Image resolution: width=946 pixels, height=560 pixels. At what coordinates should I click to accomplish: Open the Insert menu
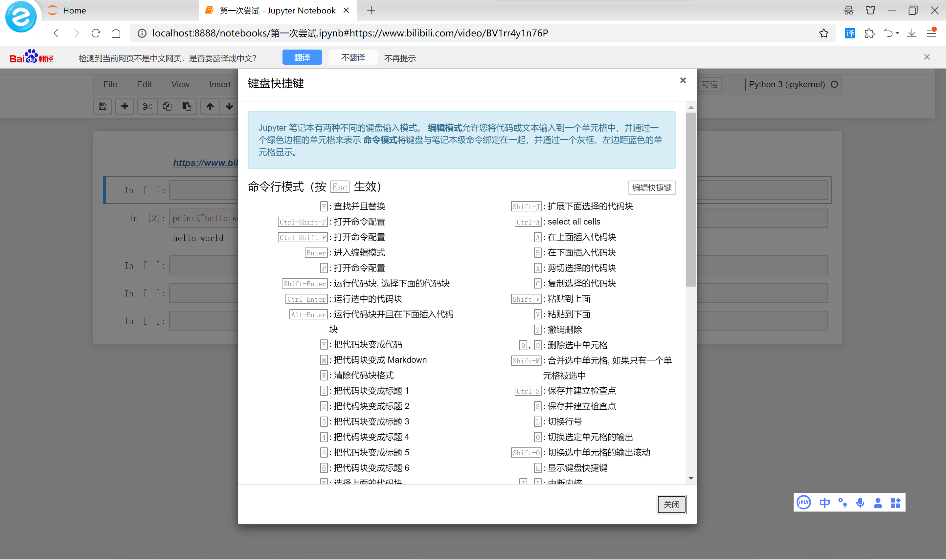[x=220, y=85]
